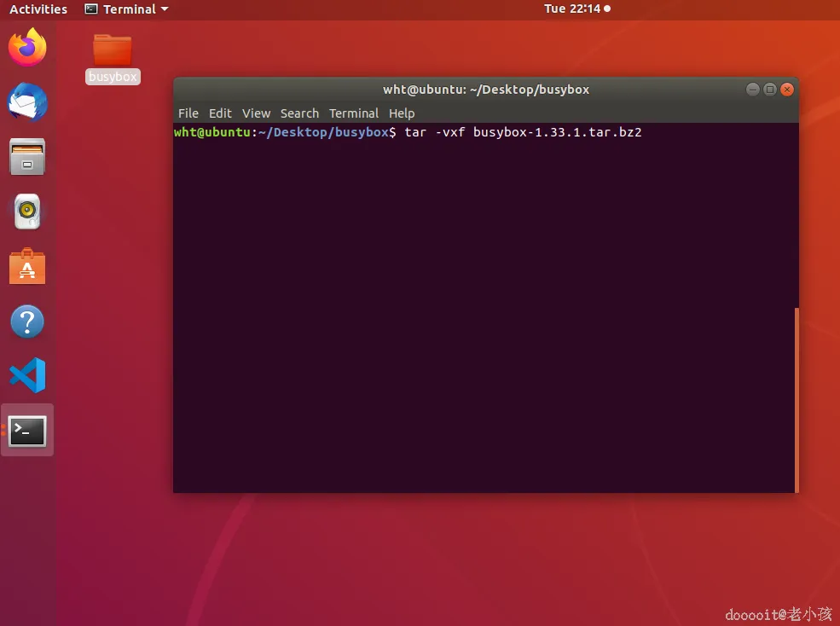Open Firefox from the dock
840x626 pixels.
[27, 47]
